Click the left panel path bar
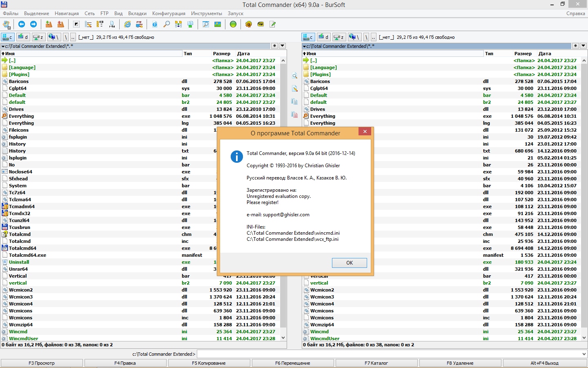This screenshot has height=368, width=588. (x=135, y=46)
